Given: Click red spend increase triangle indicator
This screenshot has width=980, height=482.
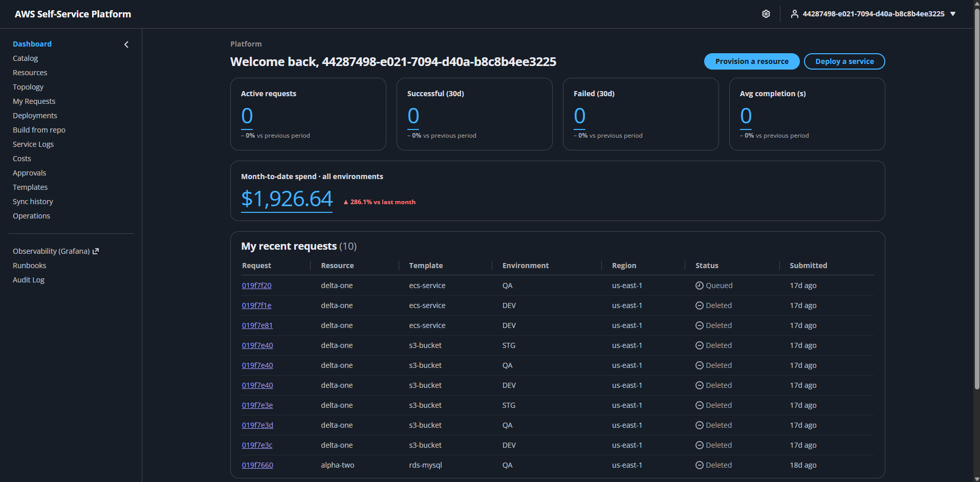Looking at the screenshot, I should 346,202.
